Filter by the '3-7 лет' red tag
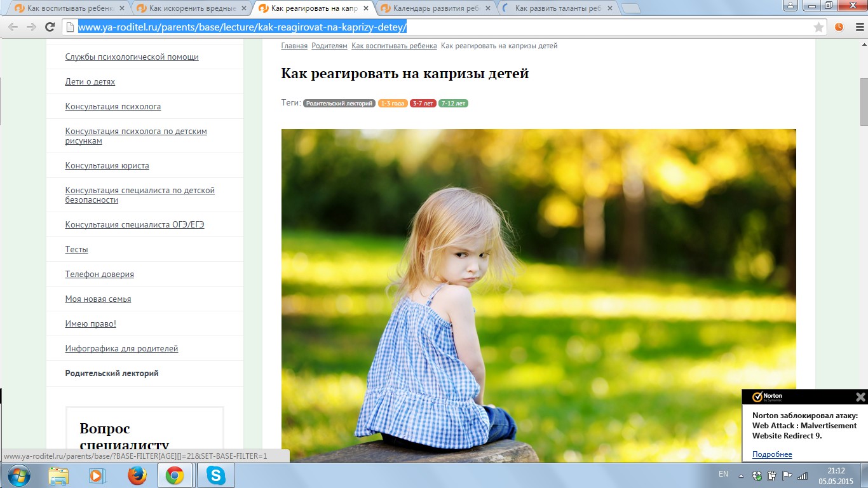This screenshot has height=488, width=868. coord(423,103)
